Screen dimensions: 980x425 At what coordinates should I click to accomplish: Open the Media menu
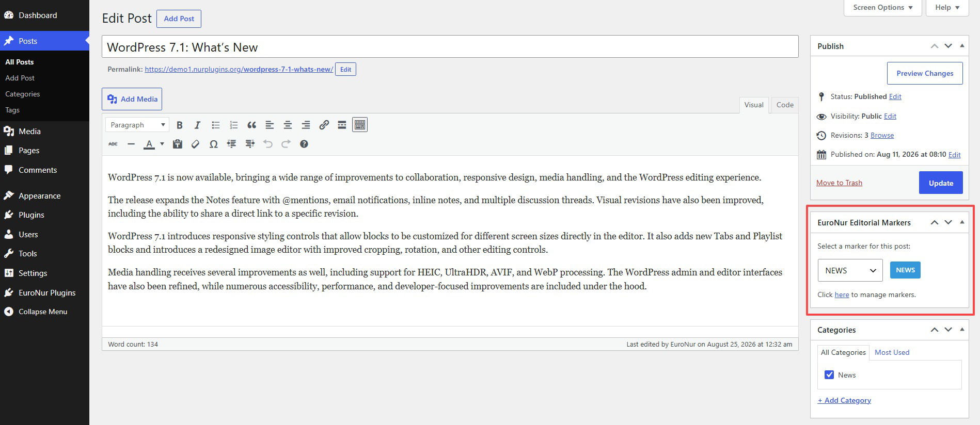click(44, 131)
